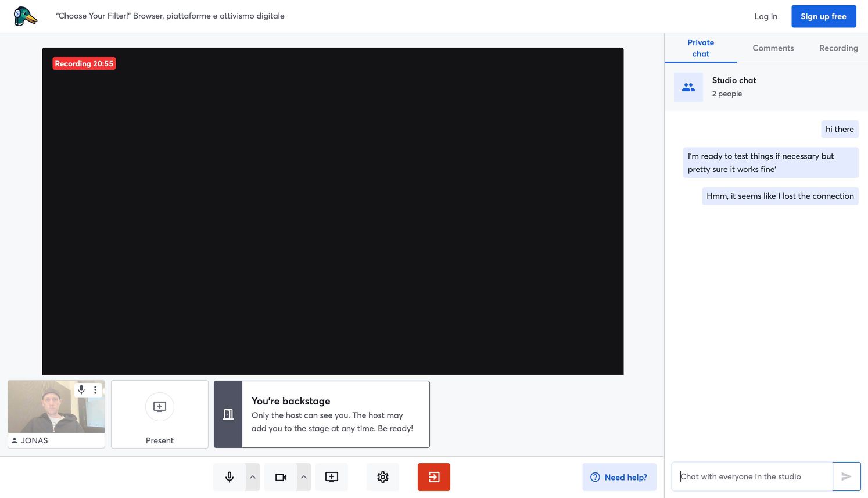
Task: Click the duck logo in header
Action: pyautogui.click(x=25, y=16)
